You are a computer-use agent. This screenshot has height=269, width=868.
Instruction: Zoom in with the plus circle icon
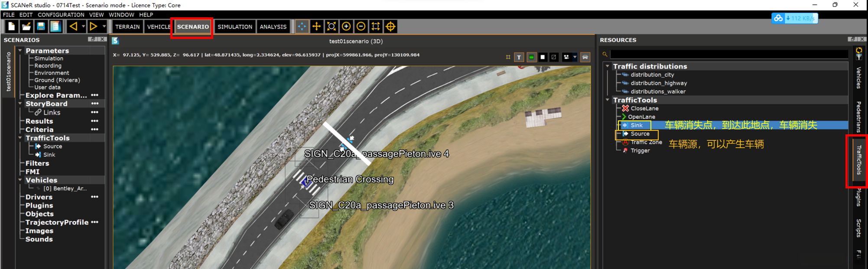(346, 26)
